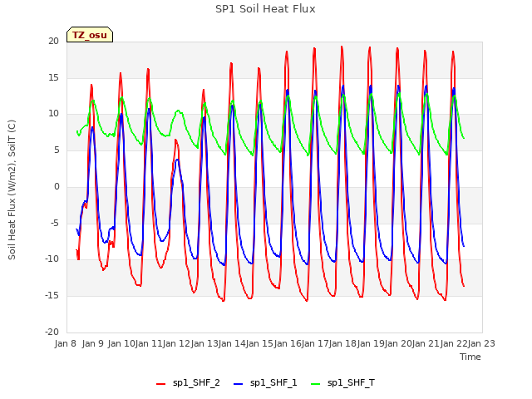Click the chart title SP1 Soil Heat Flux
The width and height of the screenshot is (532, 399).
point(265,9)
